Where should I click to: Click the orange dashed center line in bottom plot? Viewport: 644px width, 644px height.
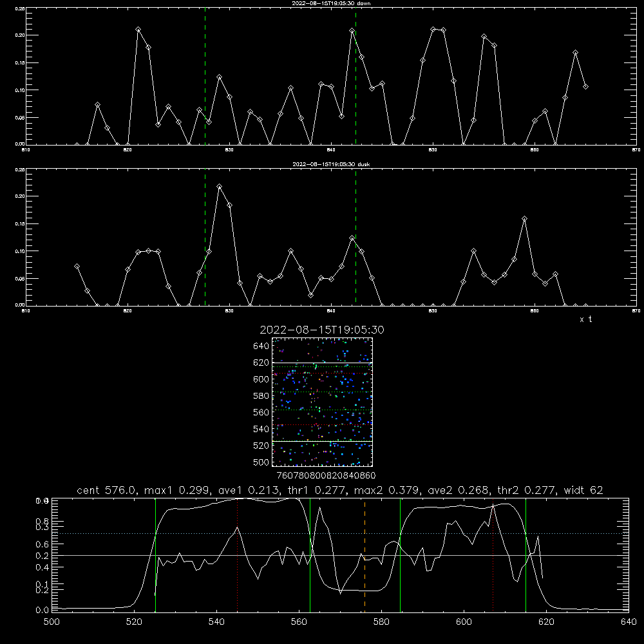pyautogui.click(x=365, y=555)
